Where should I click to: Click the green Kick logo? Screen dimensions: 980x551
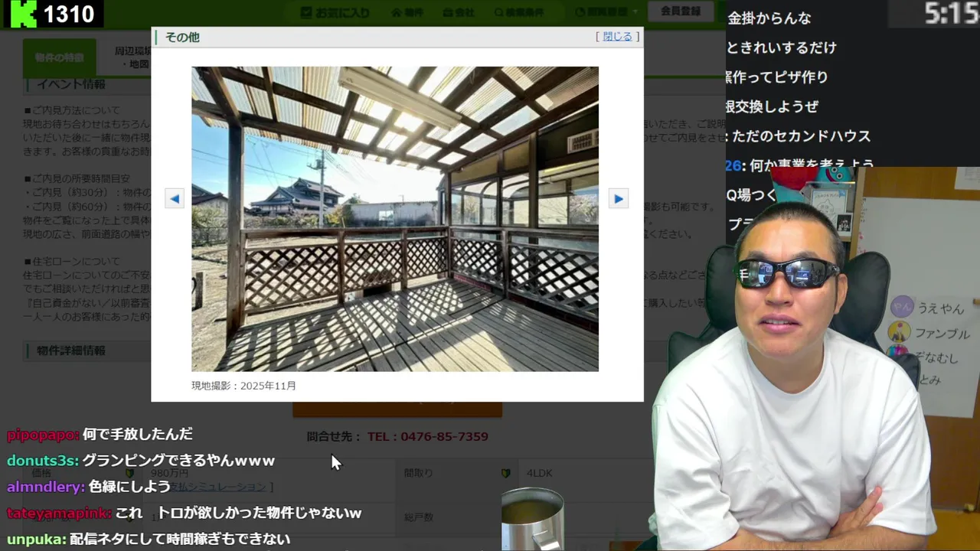[23, 14]
